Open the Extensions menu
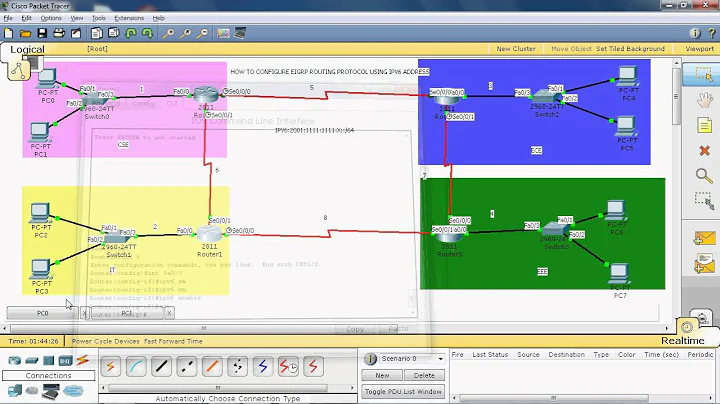Viewport: 720px width, 404px height. click(x=129, y=18)
